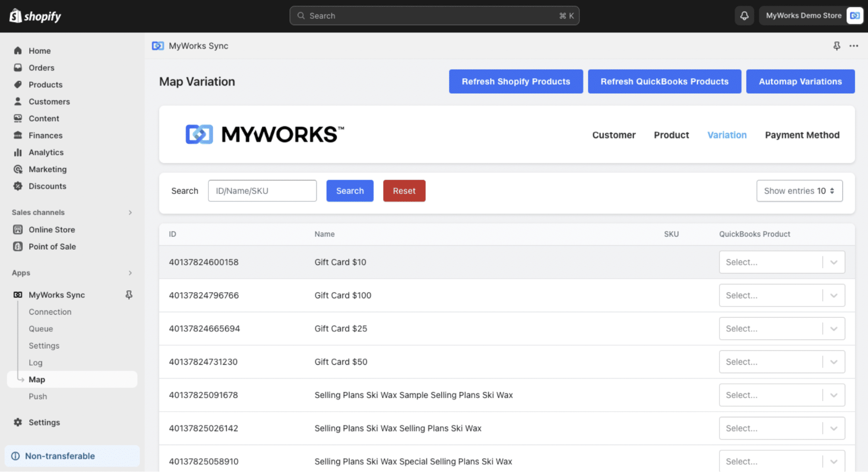Screen dimensions: 868x473
Task: Click the Non-transferable link
Action: [x=60, y=456]
